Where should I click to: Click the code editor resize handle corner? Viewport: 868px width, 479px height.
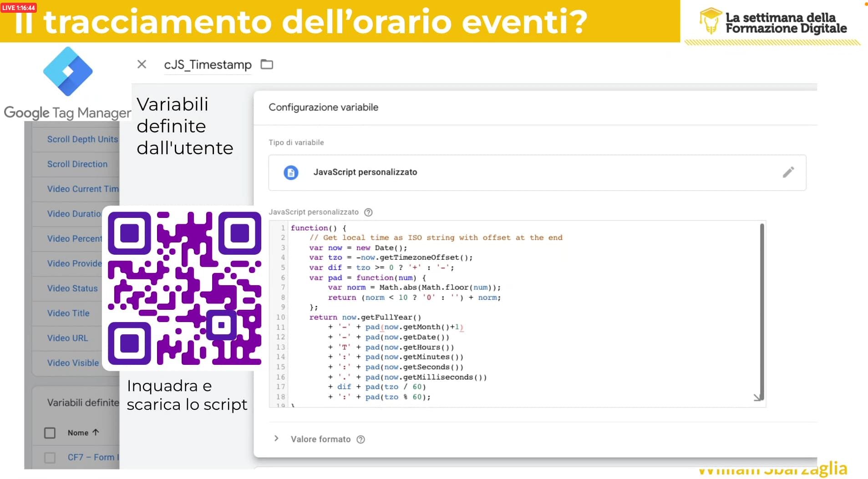[x=757, y=398]
